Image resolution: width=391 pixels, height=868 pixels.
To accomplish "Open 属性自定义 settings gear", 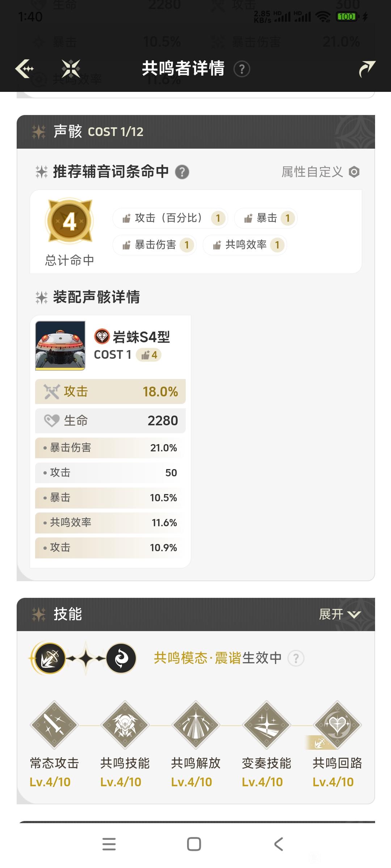I will click(354, 172).
